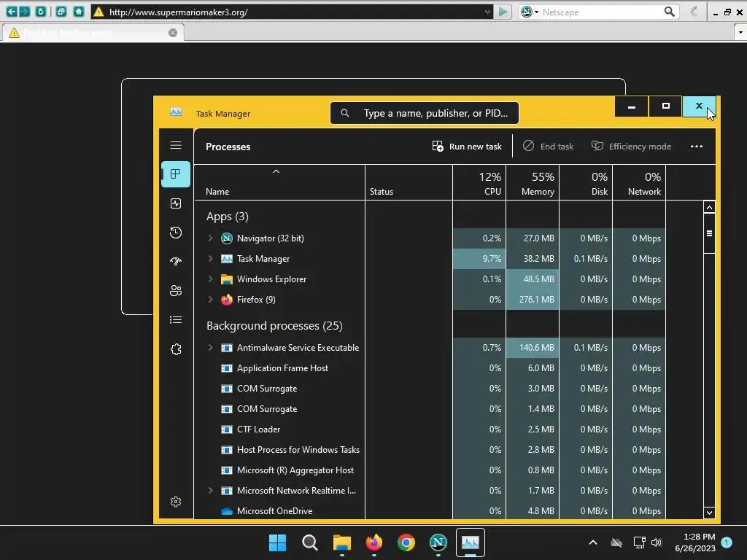Click Efficiency mode button
Image resolution: width=747 pixels, height=560 pixels.
pos(631,146)
